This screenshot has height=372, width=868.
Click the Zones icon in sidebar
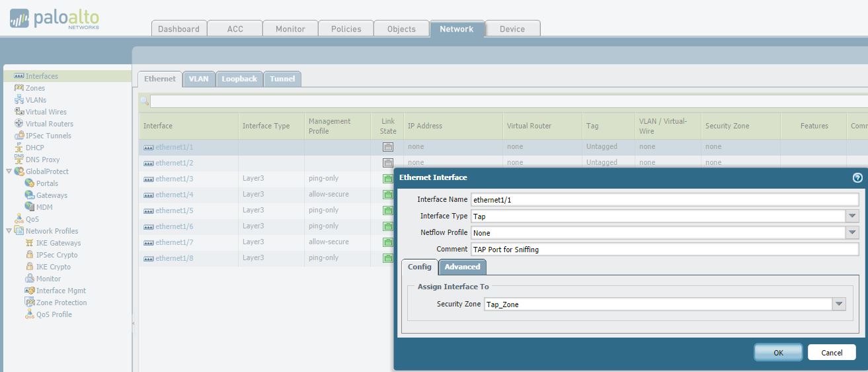(x=19, y=88)
